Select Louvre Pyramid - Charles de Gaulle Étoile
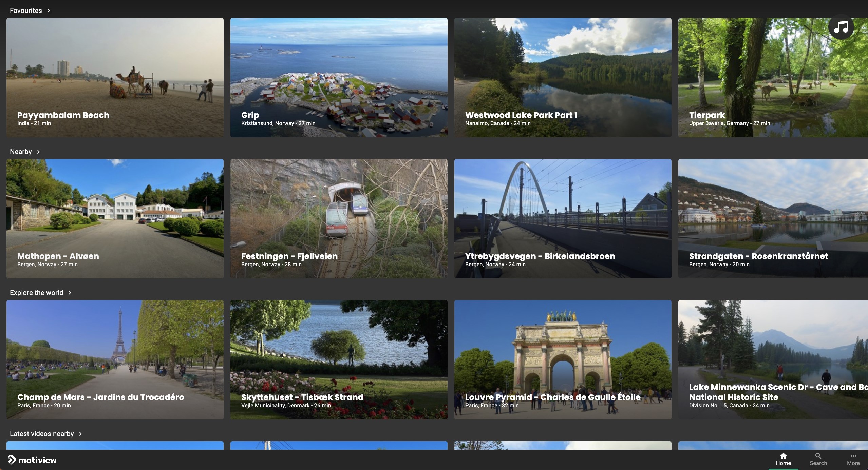Image resolution: width=868 pixels, height=470 pixels. 563,359
